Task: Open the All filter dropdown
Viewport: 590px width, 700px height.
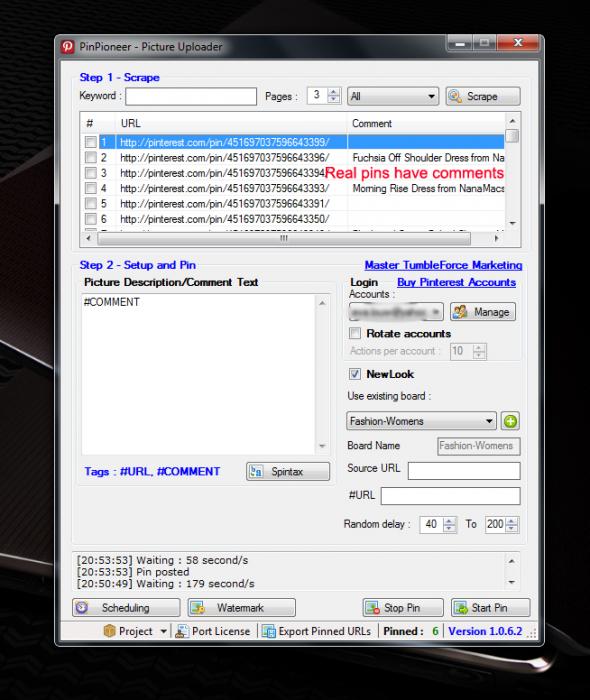Action: (393, 96)
